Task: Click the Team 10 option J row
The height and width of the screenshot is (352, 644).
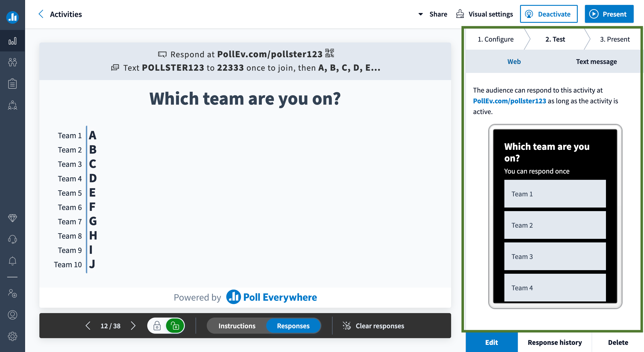Action: click(x=75, y=265)
